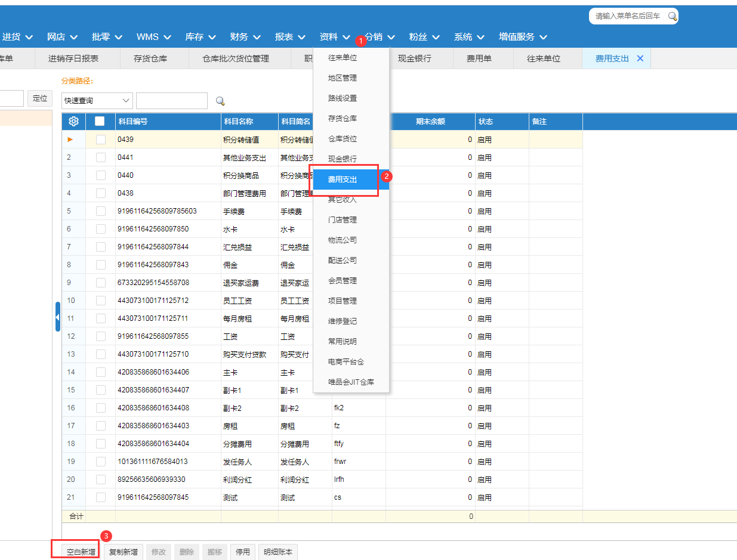Check the box for 佣金 row

tap(101, 265)
